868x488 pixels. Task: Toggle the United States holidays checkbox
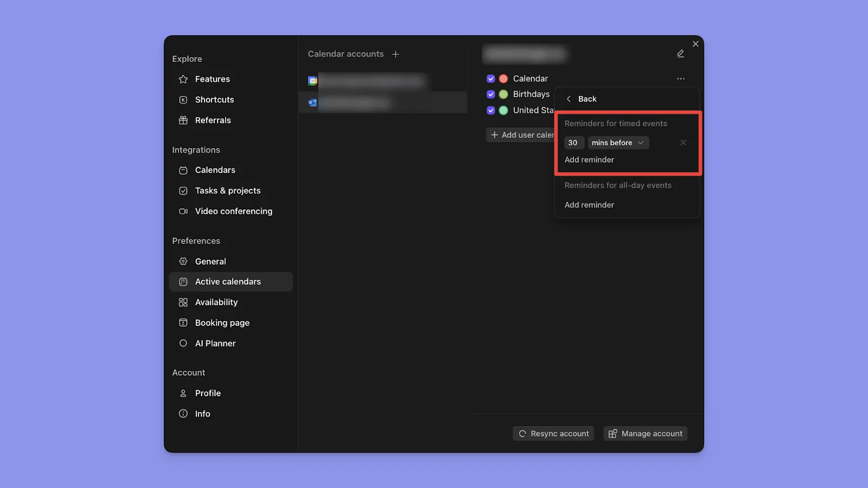[491, 111]
